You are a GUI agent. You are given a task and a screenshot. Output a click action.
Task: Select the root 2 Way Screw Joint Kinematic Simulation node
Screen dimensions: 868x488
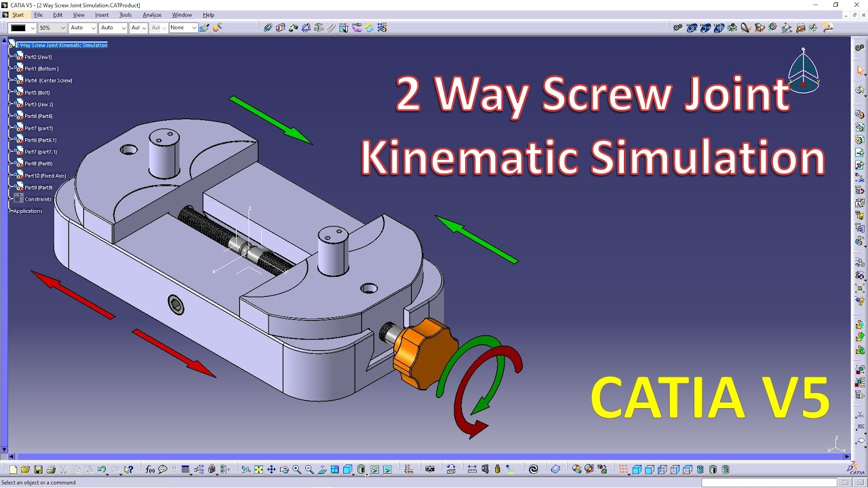point(62,45)
